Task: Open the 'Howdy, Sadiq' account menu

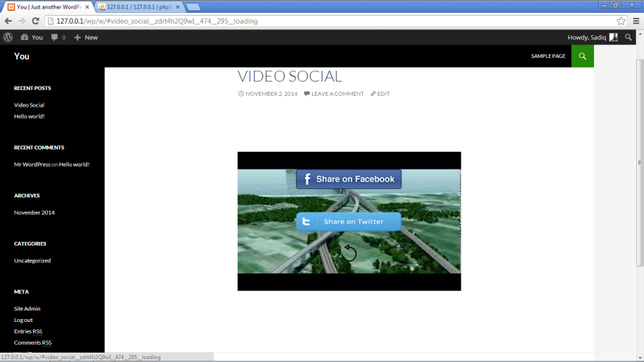Action: coord(592,37)
